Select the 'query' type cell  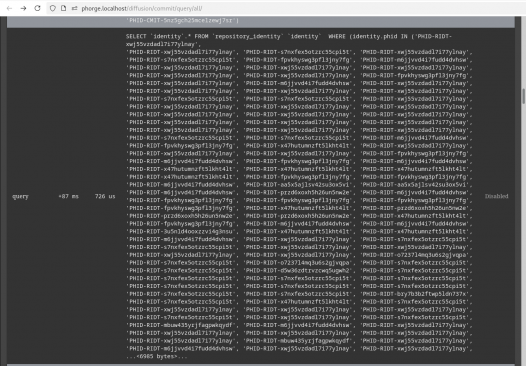(x=20, y=196)
